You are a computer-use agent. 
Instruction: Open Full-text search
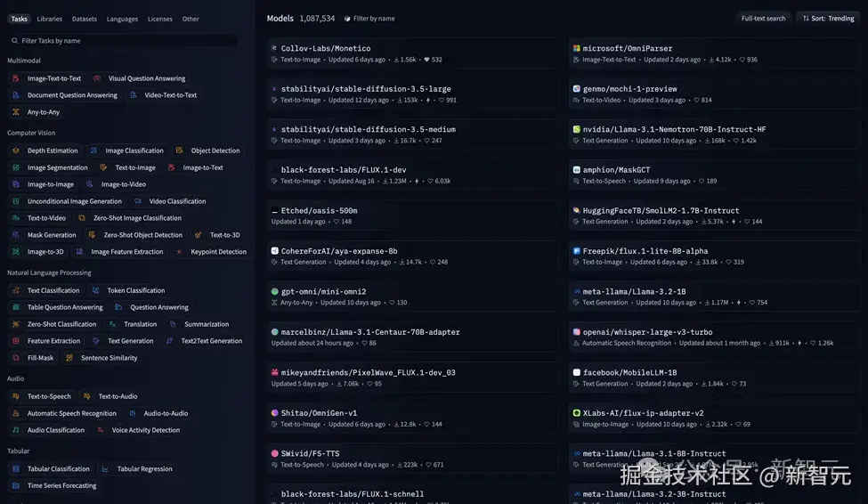pos(763,19)
